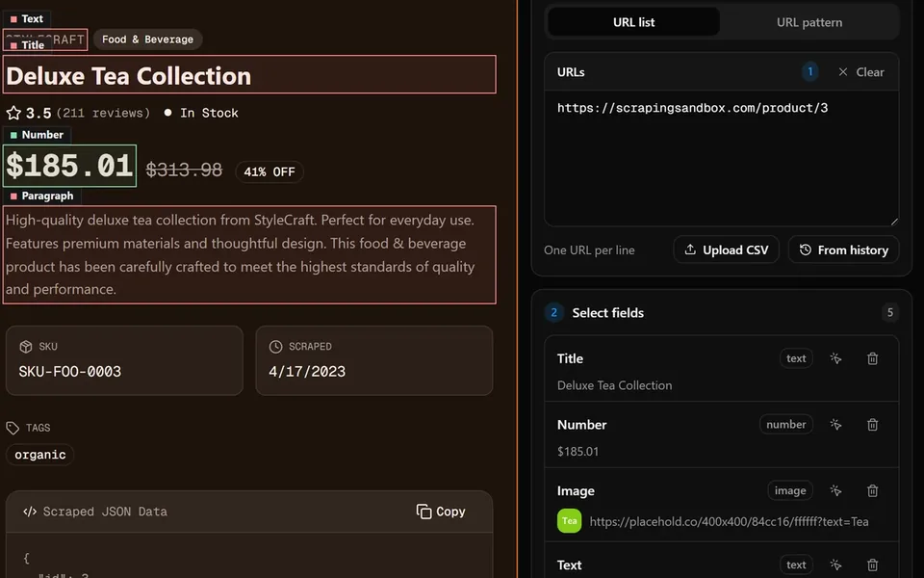This screenshot has height=578, width=924.
Task: Delete the Image field
Action: (x=873, y=490)
